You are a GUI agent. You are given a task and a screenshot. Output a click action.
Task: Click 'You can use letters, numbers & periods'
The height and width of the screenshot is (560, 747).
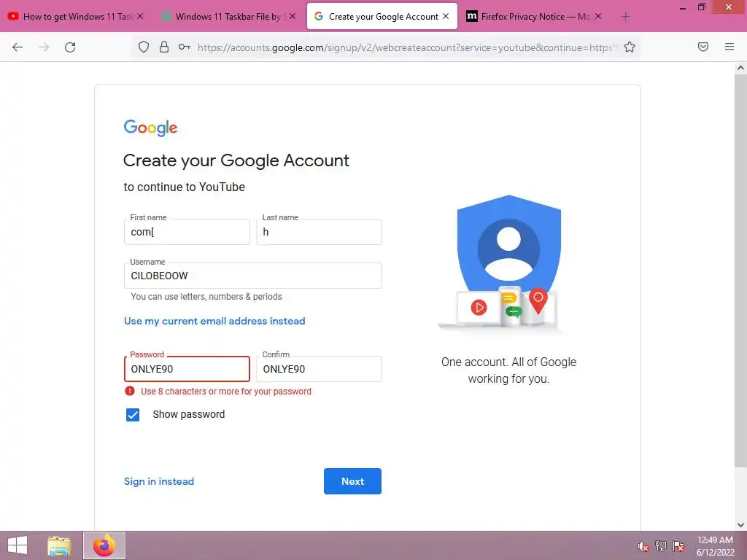(206, 297)
